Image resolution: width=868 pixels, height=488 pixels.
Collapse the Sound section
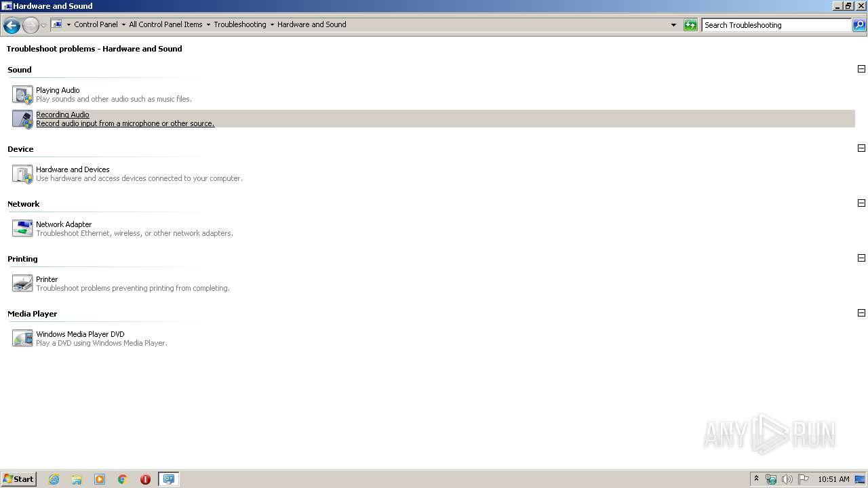[861, 69]
